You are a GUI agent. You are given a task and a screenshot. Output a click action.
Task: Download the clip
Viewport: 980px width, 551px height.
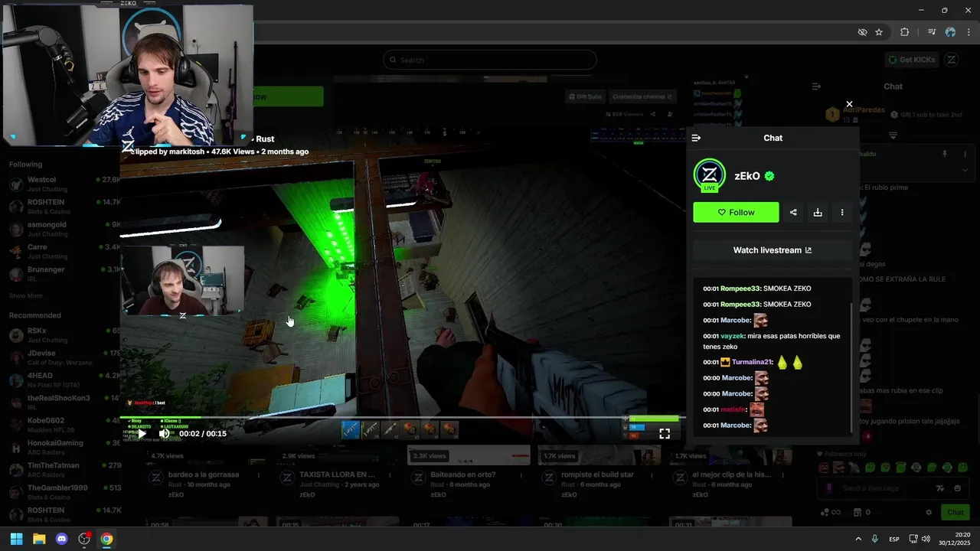[818, 212]
